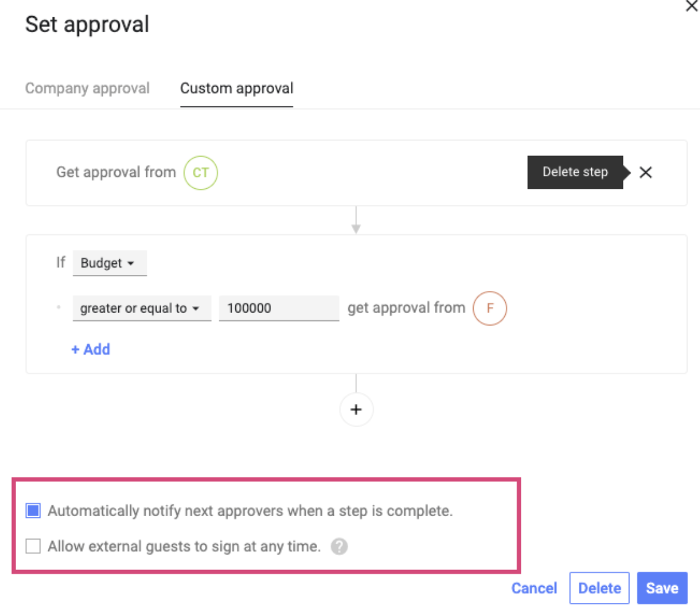Close the Set approval dialog
The height and width of the screenshot is (613, 700).
(691, 7)
